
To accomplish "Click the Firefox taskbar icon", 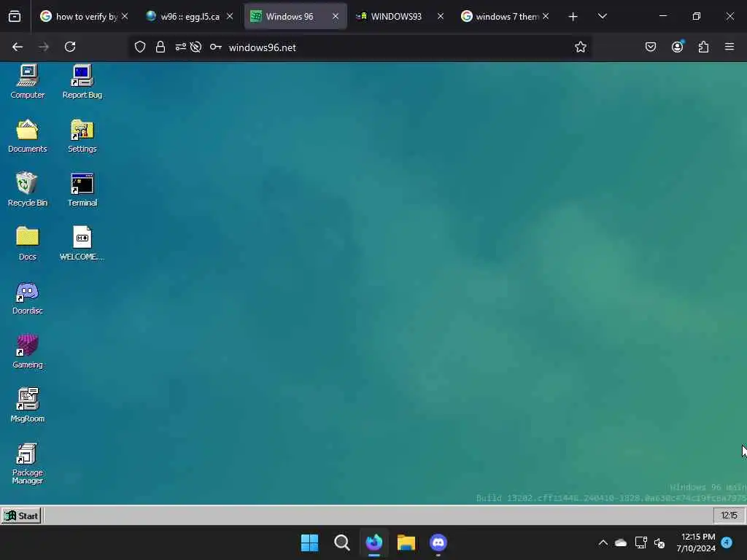I will pos(374,542).
